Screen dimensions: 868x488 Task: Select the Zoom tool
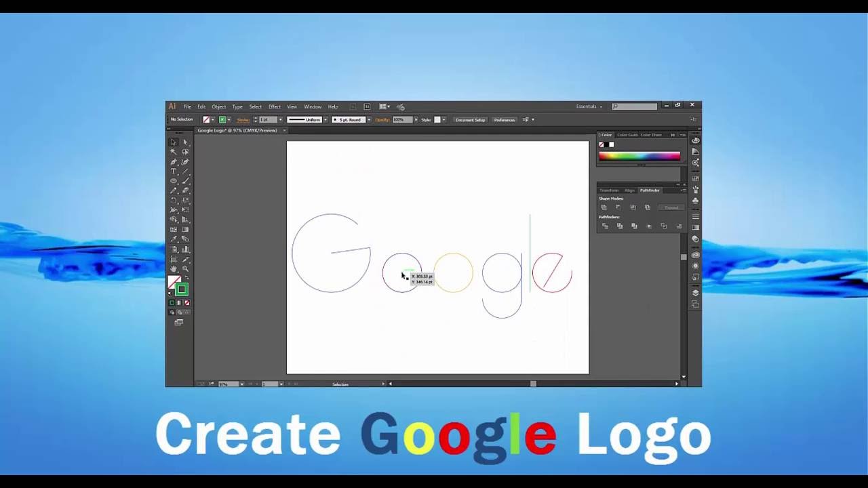(185, 268)
